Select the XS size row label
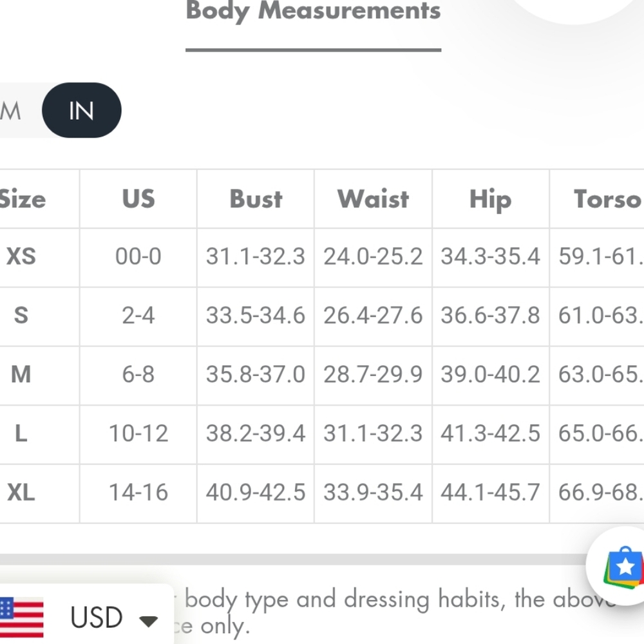This screenshot has width=644, height=644. tap(21, 257)
